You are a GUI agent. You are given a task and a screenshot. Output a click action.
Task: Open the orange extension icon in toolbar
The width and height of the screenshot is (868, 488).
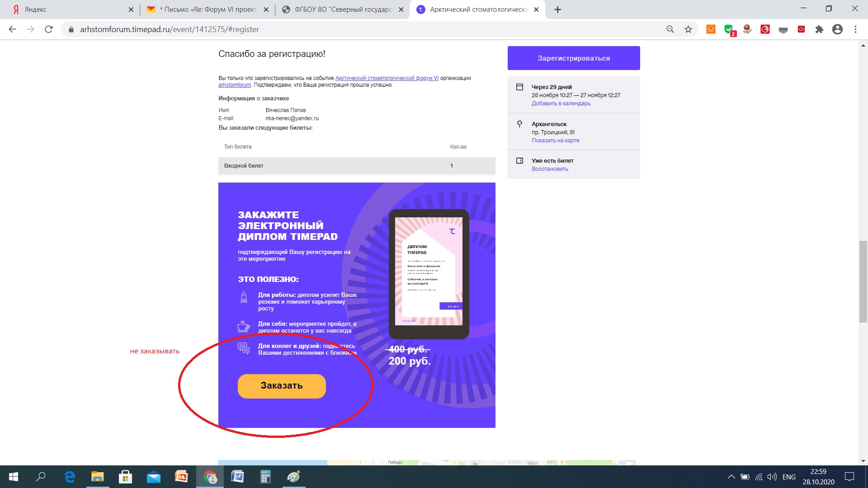711,29
